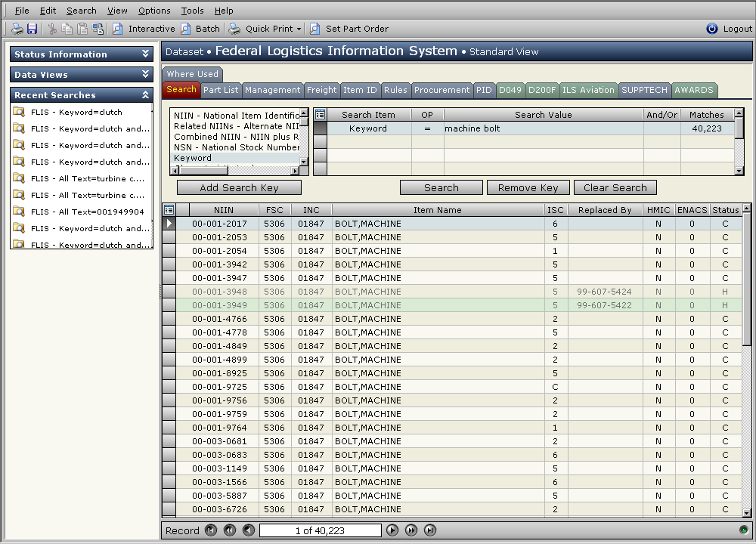This screenshot has height=544, width=756.
Task: Click the Save icon in the toolbar
Action: [32, 28]
